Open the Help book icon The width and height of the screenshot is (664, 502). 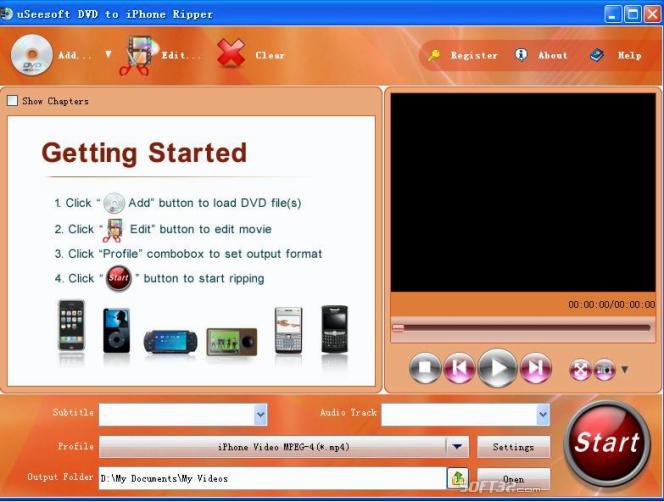tap(597, 55)
